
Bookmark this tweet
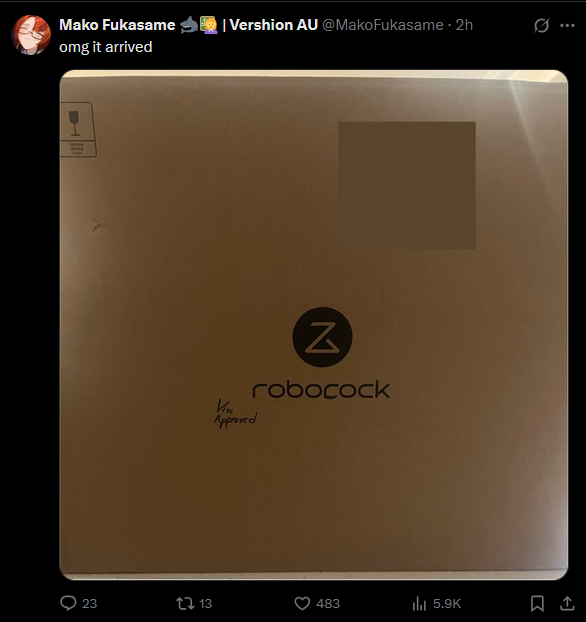pyautogui.click(x=537, y=603)
